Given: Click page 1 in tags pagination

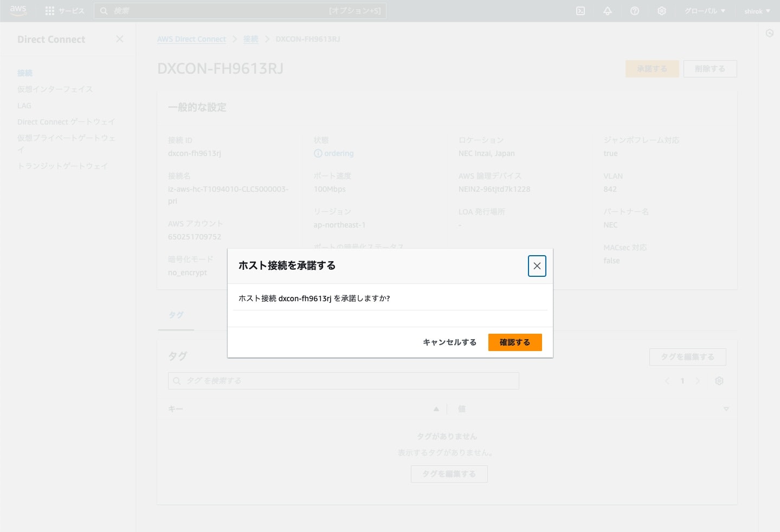Looking at the screenshot, I should point(682,381).
